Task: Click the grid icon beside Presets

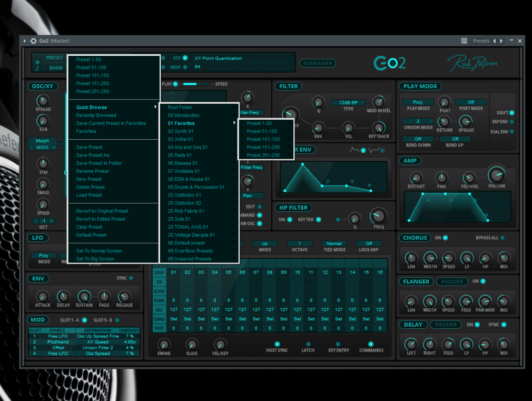Action: coord(464,41)
